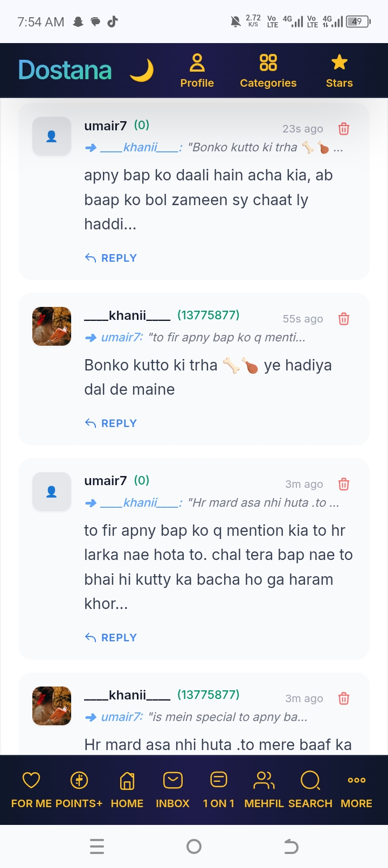Screen dimensions: 388x868
Task: Reply to the 'to fir apny bap' comment
Action: (111, 638)
